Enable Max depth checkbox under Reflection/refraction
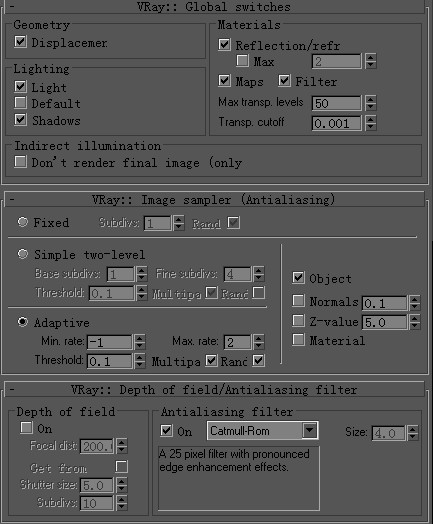This screenshot has height=524, width=433. 242,61
